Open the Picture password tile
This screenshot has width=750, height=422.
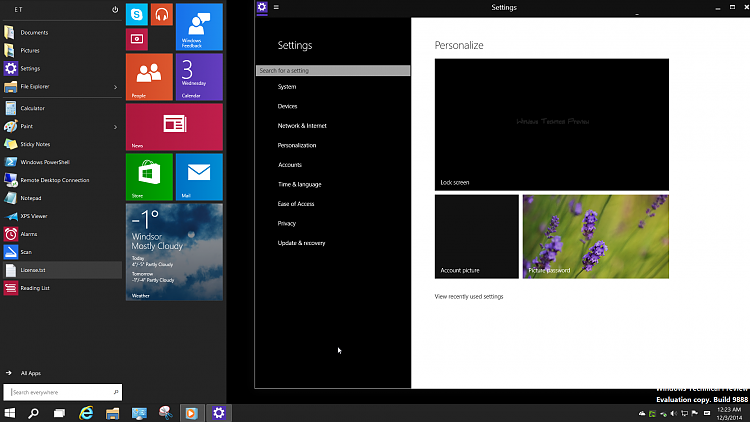596,236
